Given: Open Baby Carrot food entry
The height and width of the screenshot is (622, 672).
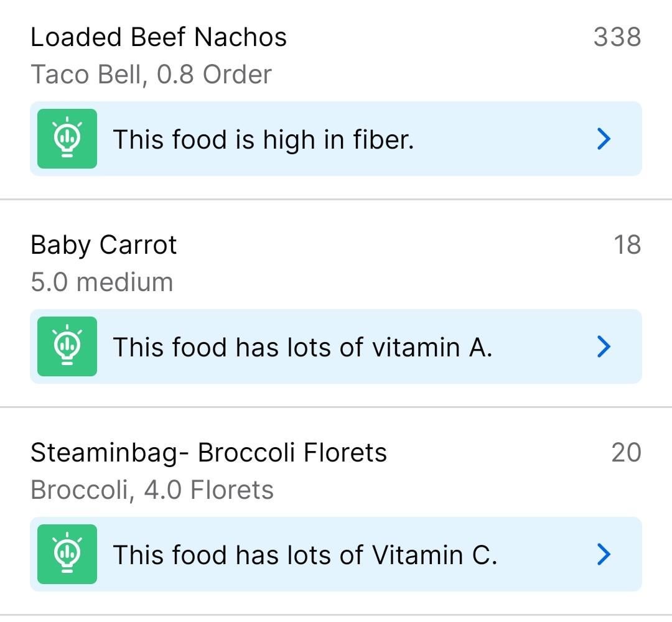Looking at the screenshot, I should (104, 245).
